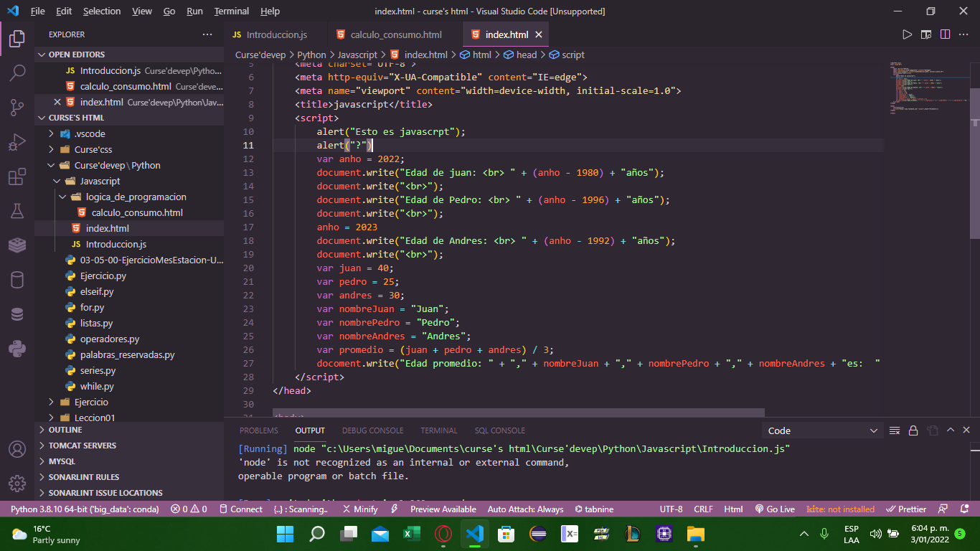Close index.html in Open Editors list
The image size is (980, 551).
coord(57,102)
